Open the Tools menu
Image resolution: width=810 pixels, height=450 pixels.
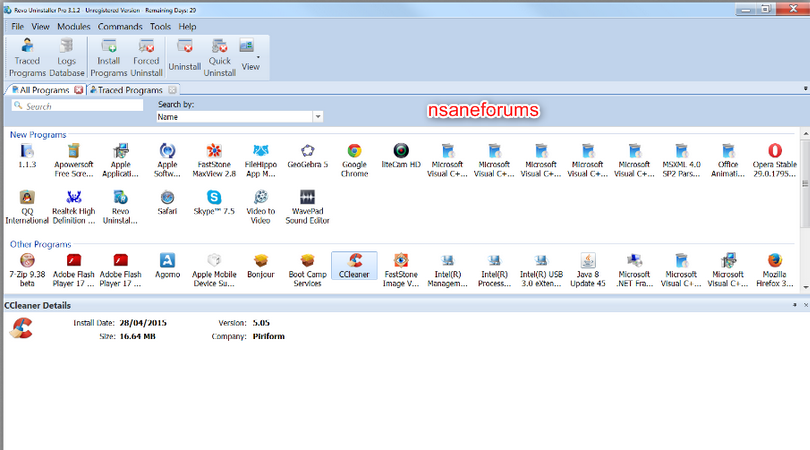click(160, 26)
